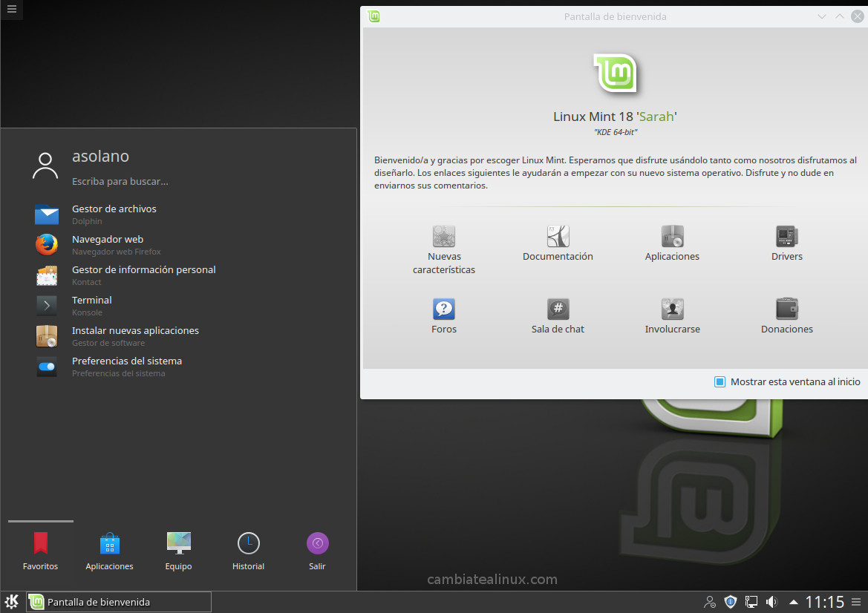Click the Gestor de información personal label

144,269
